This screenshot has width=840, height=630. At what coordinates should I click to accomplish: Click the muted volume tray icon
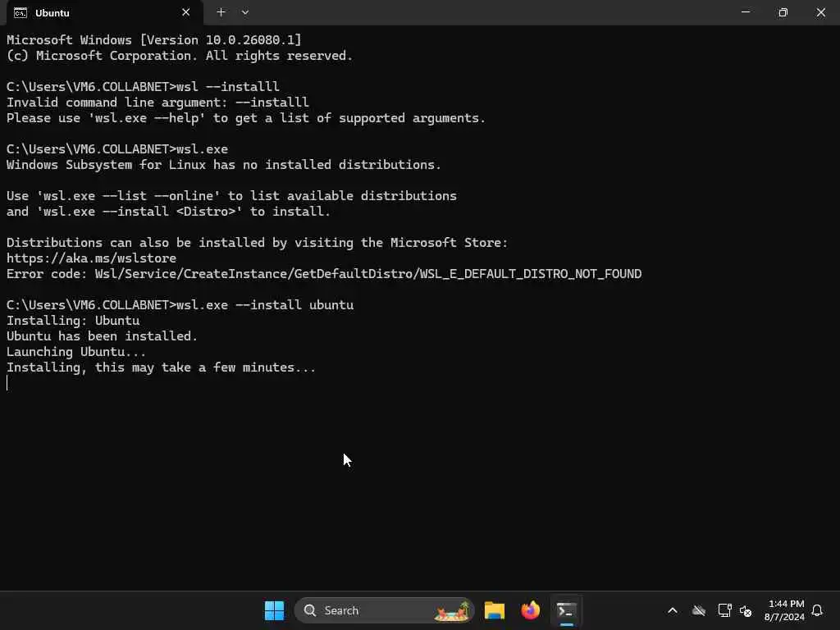pos(745,610)
